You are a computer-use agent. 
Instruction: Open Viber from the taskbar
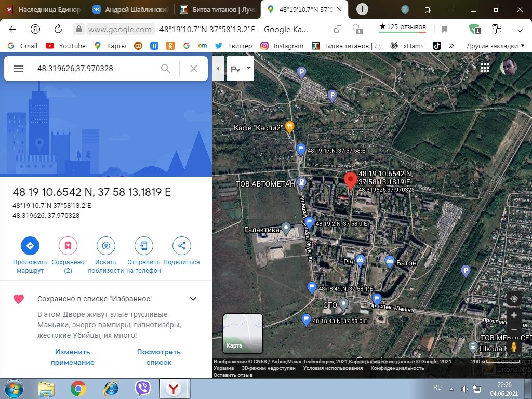(143, 389)
